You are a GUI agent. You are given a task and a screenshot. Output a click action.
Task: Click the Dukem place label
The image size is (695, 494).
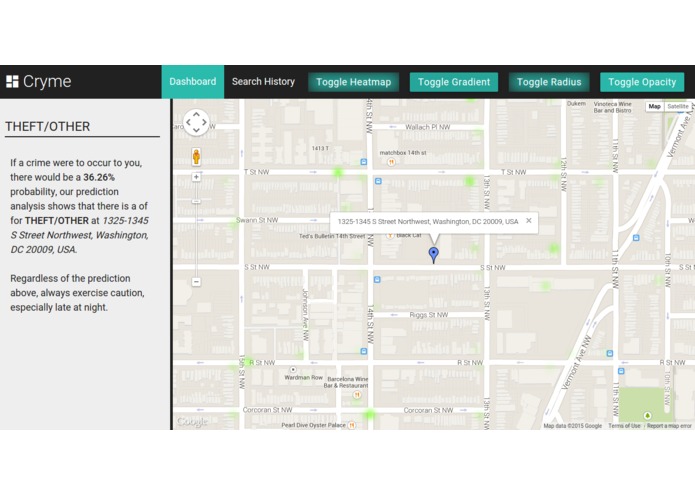[x=576, y=103]
